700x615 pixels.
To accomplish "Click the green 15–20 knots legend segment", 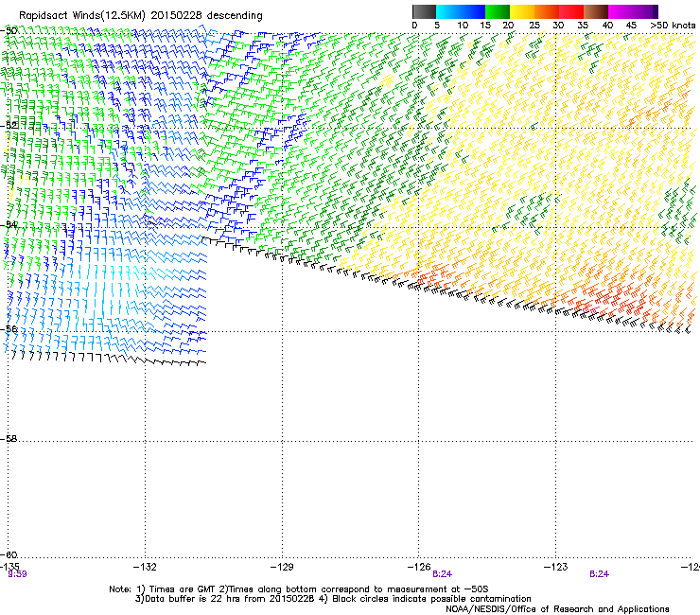I will tap(498, 11).
